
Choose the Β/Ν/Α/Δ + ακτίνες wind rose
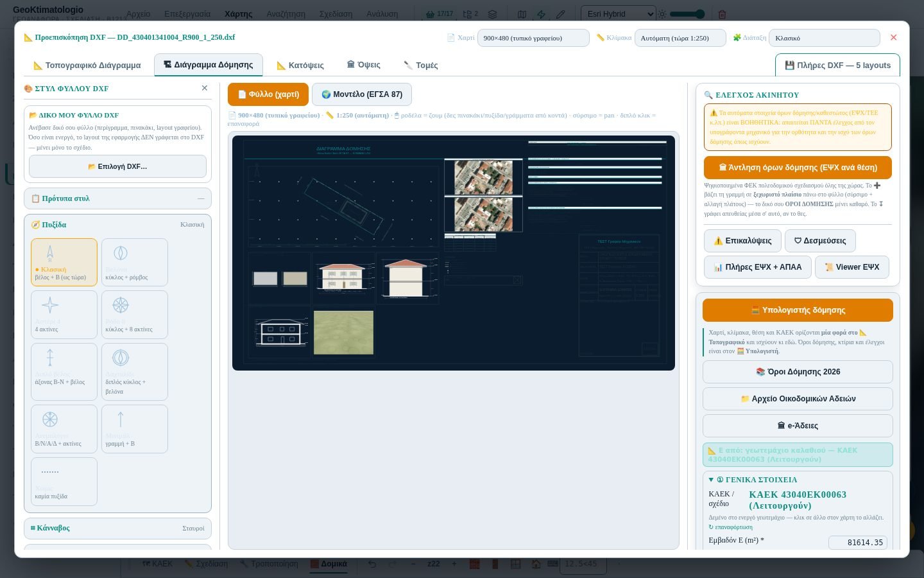64,429
